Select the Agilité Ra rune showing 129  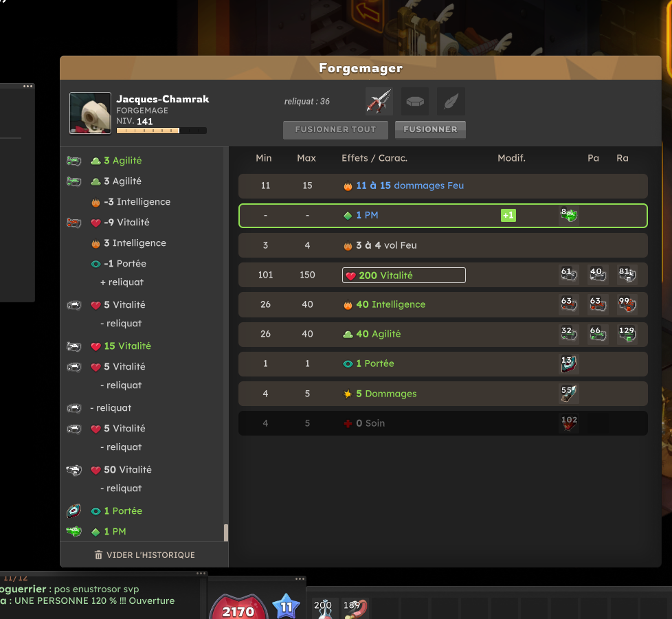627,334
